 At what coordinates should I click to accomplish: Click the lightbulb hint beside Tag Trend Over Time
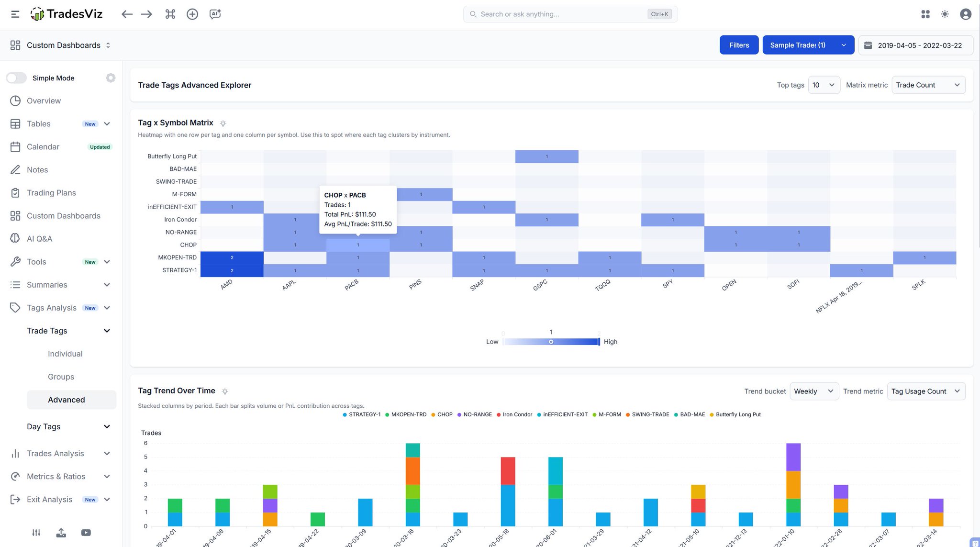[x=225, y=391]
